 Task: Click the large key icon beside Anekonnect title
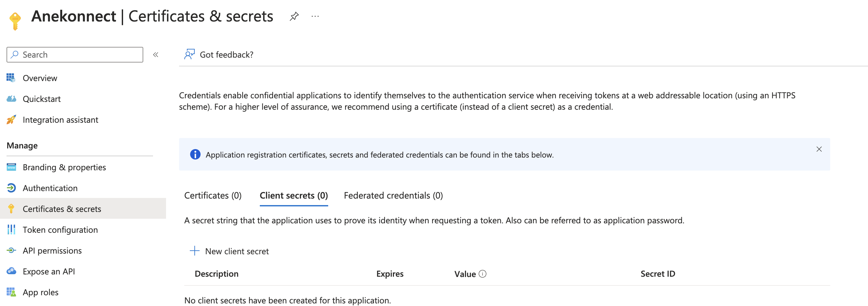(15, 21)
